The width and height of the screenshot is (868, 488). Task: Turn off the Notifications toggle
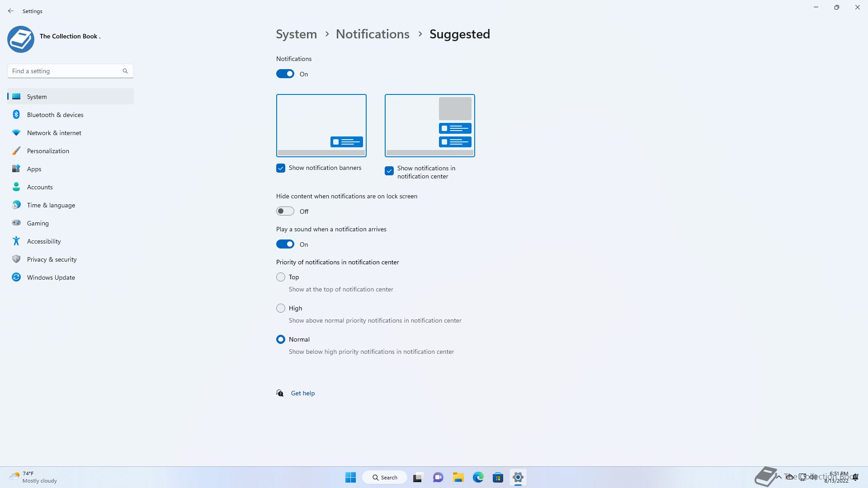click(285, 74)
